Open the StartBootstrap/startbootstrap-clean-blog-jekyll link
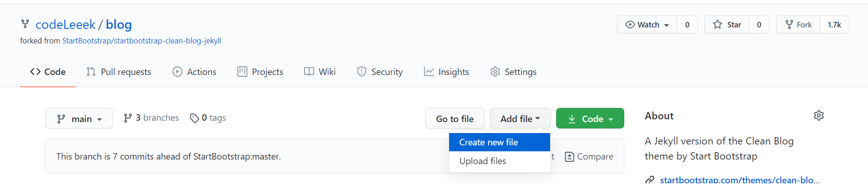The width and height of the screenshot is (868, 192). click(x=142, y=41)
